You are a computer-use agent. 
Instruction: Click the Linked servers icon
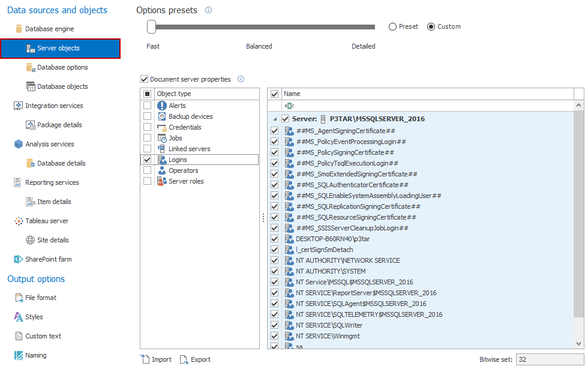161,149
